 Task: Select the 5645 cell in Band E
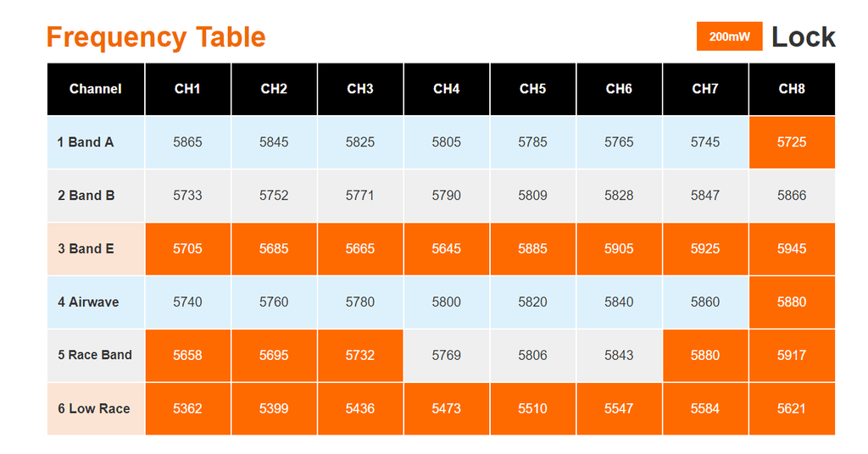(446, 249)
